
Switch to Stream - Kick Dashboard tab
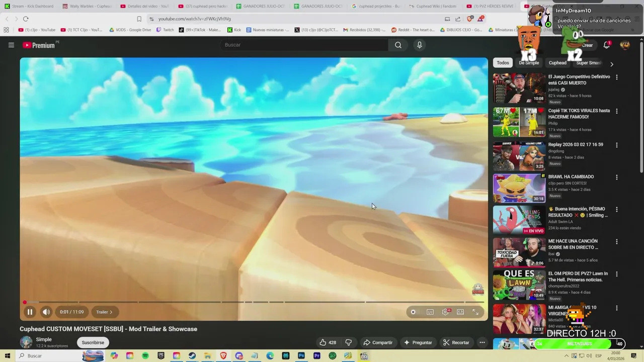tap(29, 6)
